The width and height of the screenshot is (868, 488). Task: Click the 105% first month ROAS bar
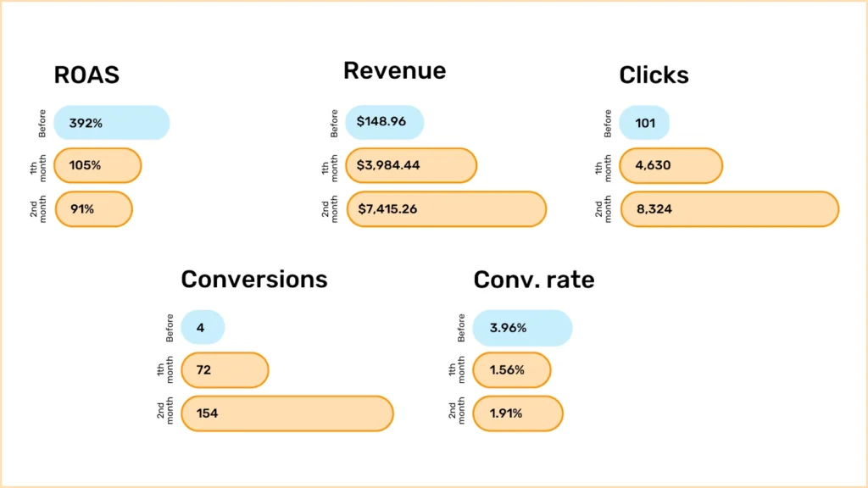97,165
